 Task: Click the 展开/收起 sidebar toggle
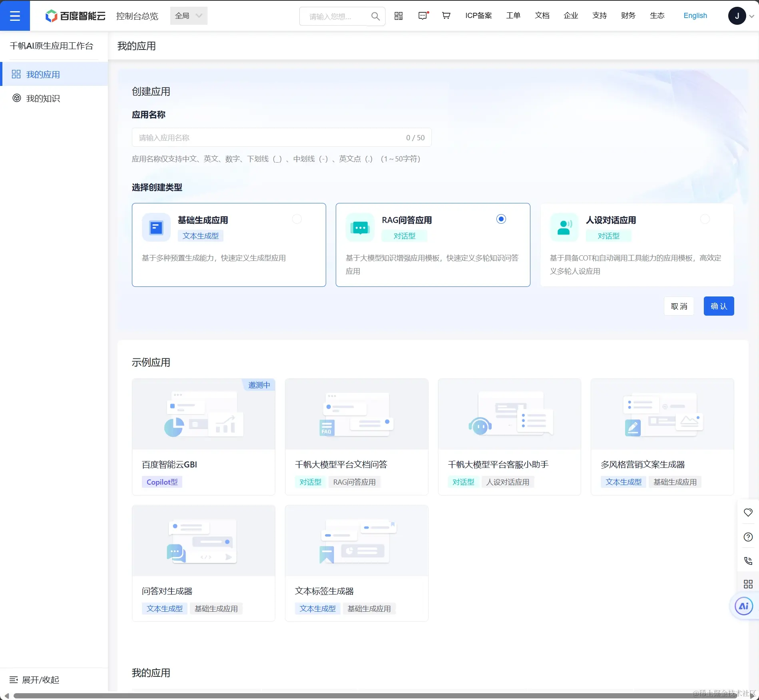(34, 680)
